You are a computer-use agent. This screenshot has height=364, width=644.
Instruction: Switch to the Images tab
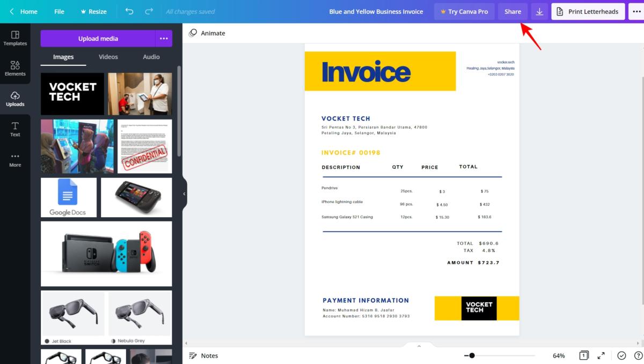pyautogui.click(x=63, y=57)
